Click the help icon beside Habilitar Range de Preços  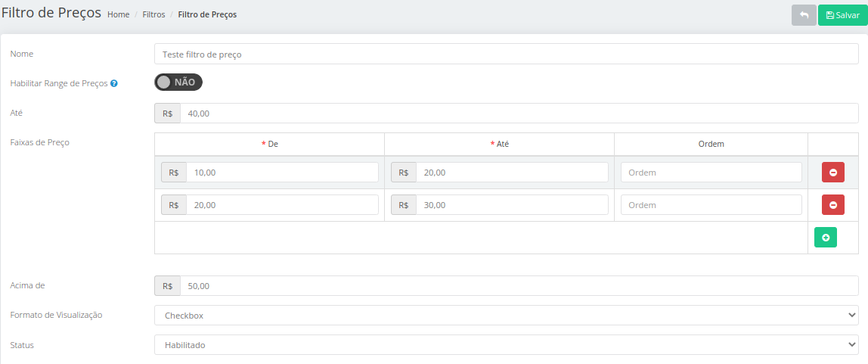click(113, 84)
